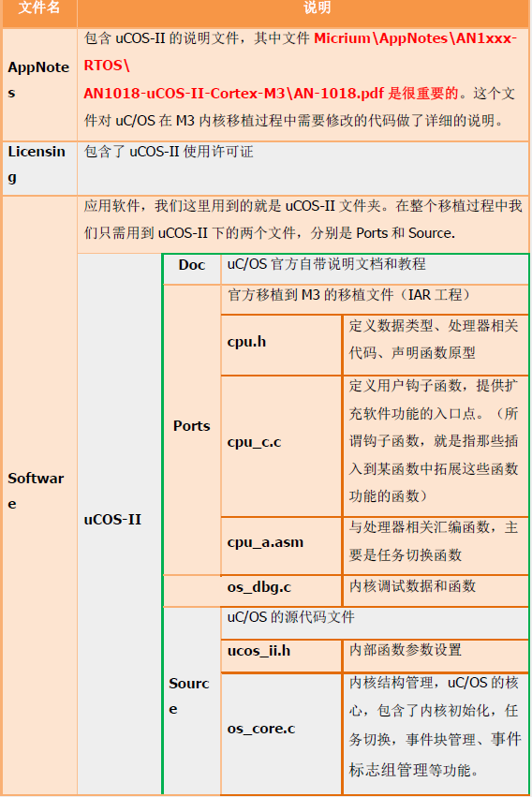This screenshot has height=797, width=532.
Task: Click the text 包含了 uCOS-II 使用许可证
Action: point(169,152)
